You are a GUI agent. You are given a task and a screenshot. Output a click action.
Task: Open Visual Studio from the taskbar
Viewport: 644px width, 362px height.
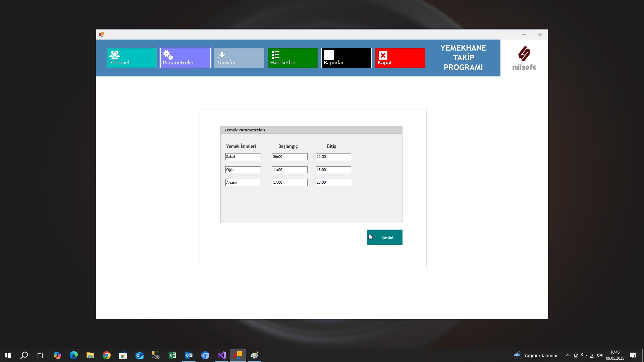(x=222, y=355)
